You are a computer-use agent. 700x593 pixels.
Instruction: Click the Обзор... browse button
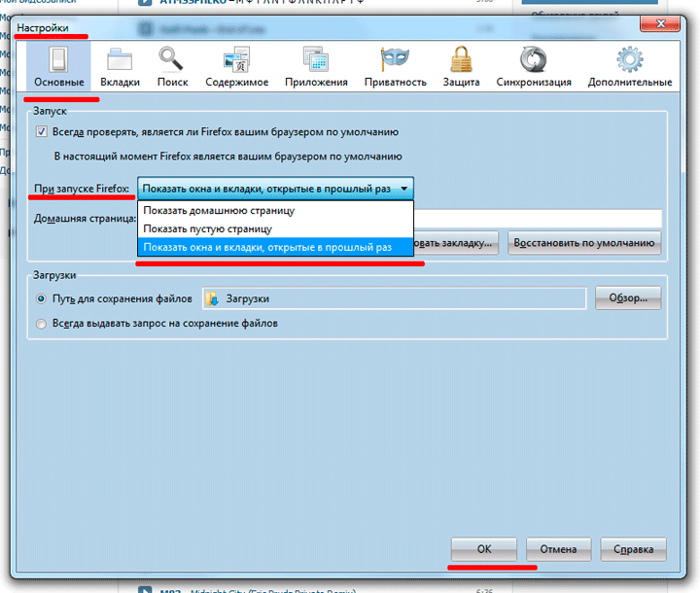(628, 297)
